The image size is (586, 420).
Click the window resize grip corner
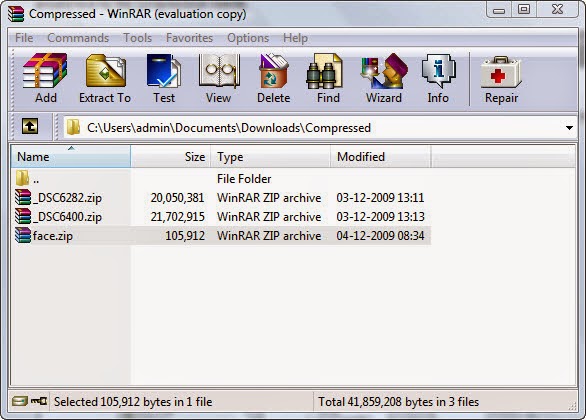pyautogui.click(x=573, y=406)
